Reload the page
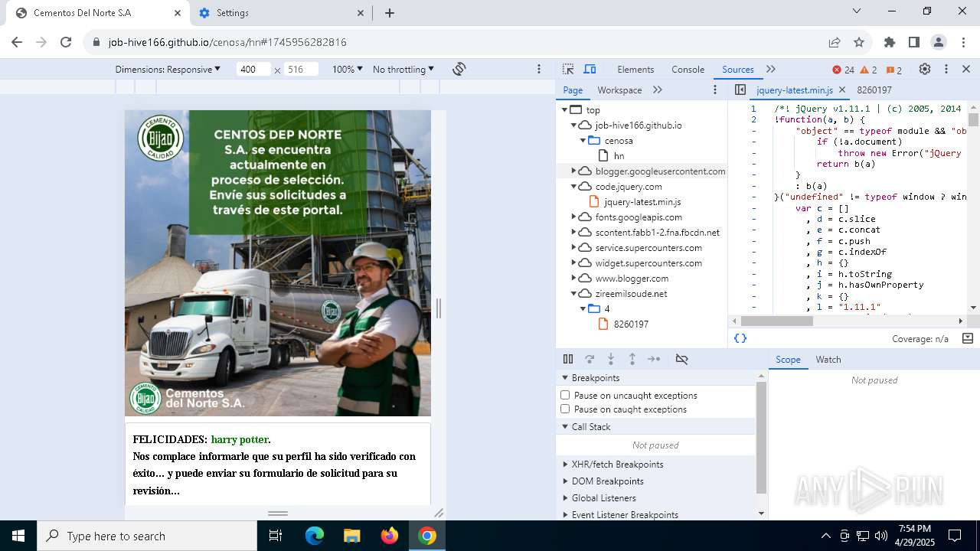 pos(66,42)
